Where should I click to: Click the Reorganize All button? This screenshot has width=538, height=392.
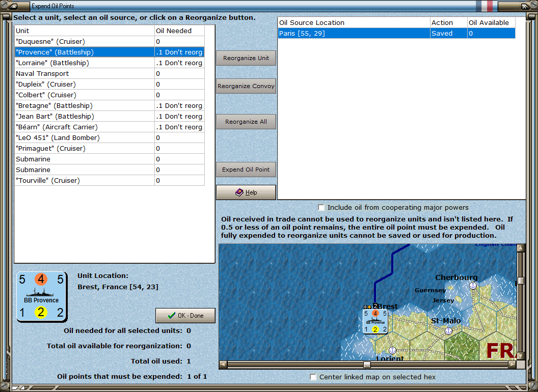coord(246,122)
